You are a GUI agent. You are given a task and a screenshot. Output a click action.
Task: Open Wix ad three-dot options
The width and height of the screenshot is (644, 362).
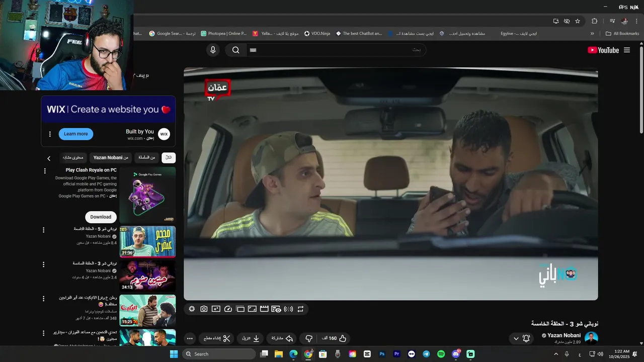pos(50,134)
